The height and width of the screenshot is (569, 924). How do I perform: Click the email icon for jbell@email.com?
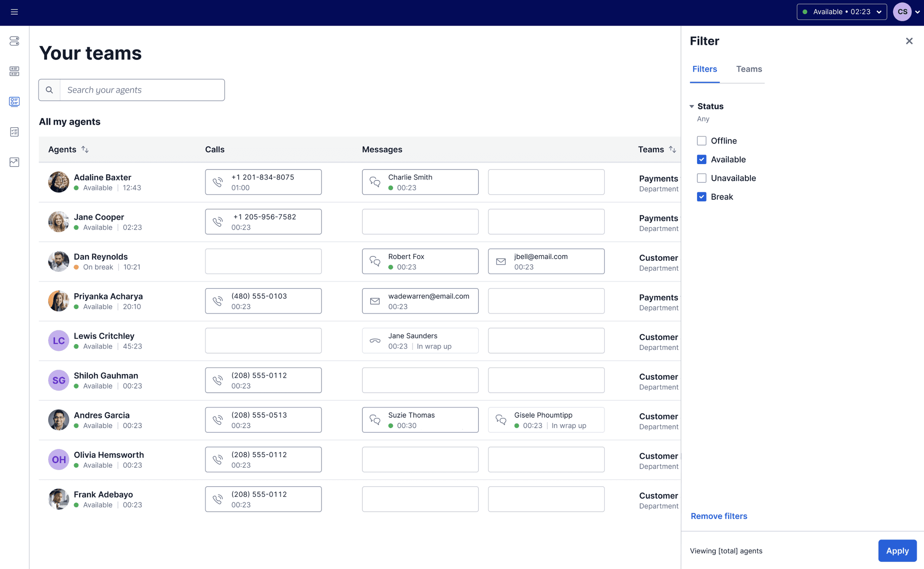[501, 261]
